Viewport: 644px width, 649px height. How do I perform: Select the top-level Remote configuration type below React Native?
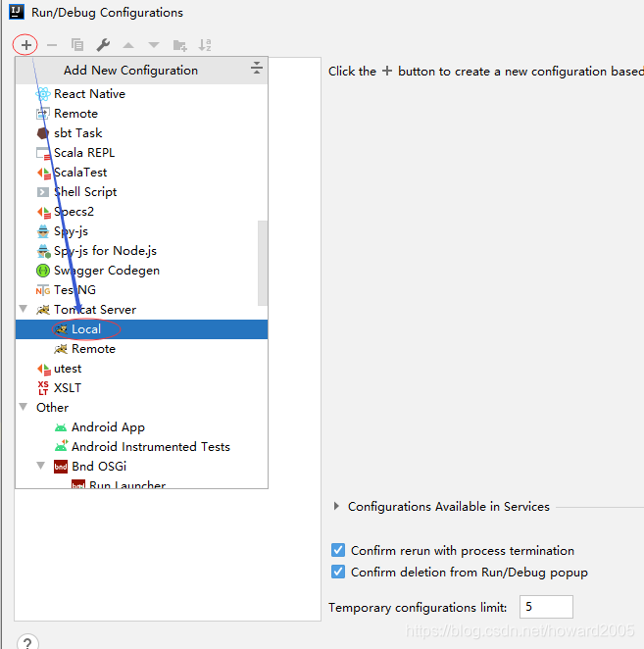[141, 114]
